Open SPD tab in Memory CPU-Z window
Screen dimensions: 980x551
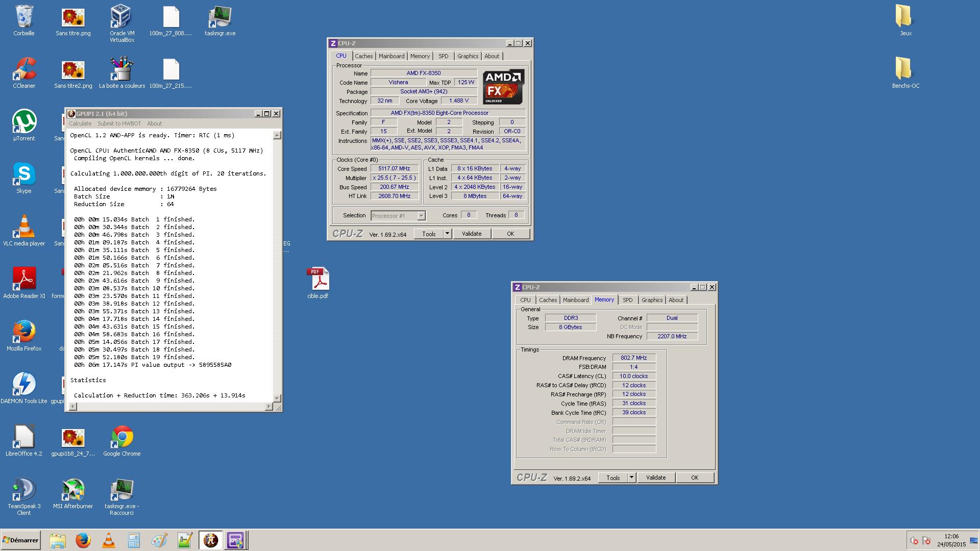(628, 300)
